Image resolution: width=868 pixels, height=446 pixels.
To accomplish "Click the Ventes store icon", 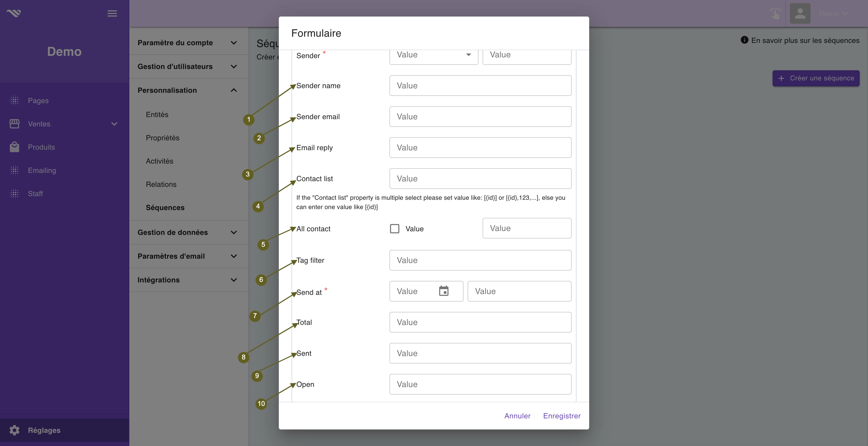I will tap(14, 124).
